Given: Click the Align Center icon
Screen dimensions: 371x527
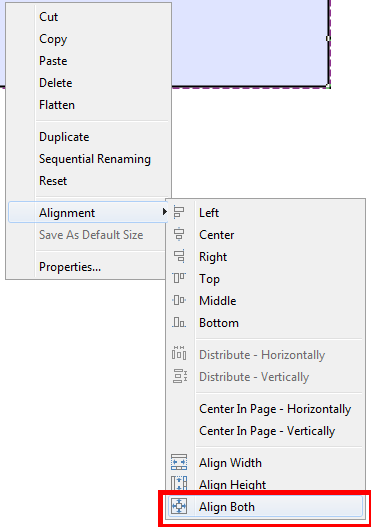Looking at the screenshot, I should pyautogui.click(x=179, y=235).
